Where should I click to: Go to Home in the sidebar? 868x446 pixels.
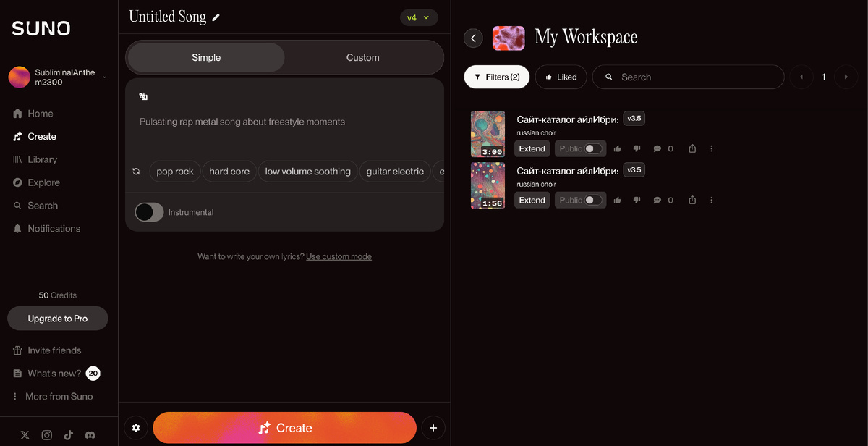click(x=33, y=114)
